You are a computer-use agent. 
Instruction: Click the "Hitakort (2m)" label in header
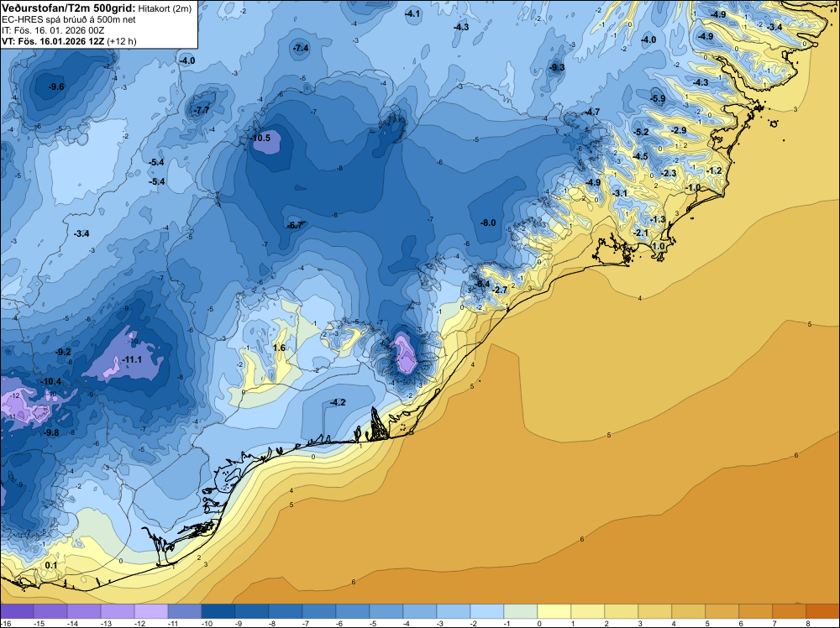[165, 8]
